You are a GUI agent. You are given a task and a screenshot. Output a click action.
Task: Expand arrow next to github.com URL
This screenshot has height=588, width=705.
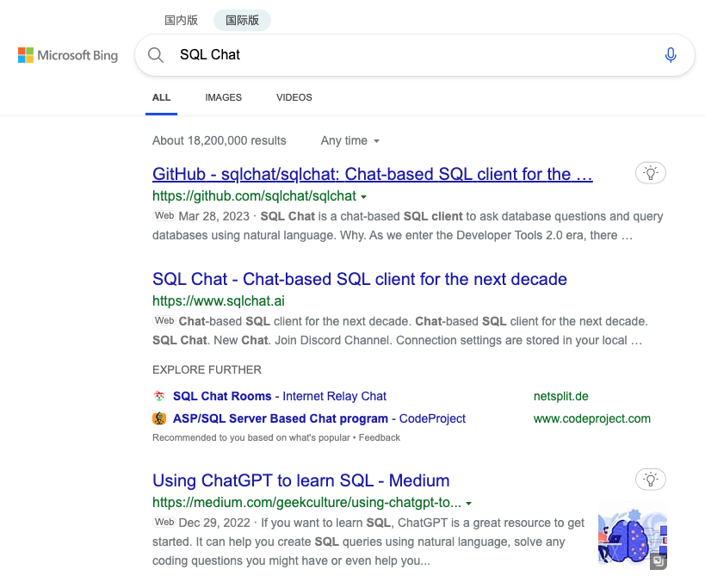[364, 197]
